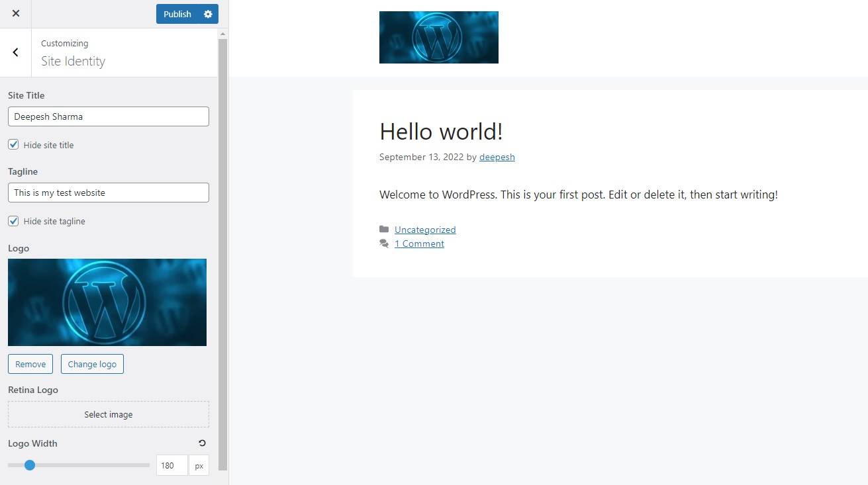This screenshot has width=868, height=485.
Task: Click the folder icon beside Uncategorized
Action: (x=384, y=230)
